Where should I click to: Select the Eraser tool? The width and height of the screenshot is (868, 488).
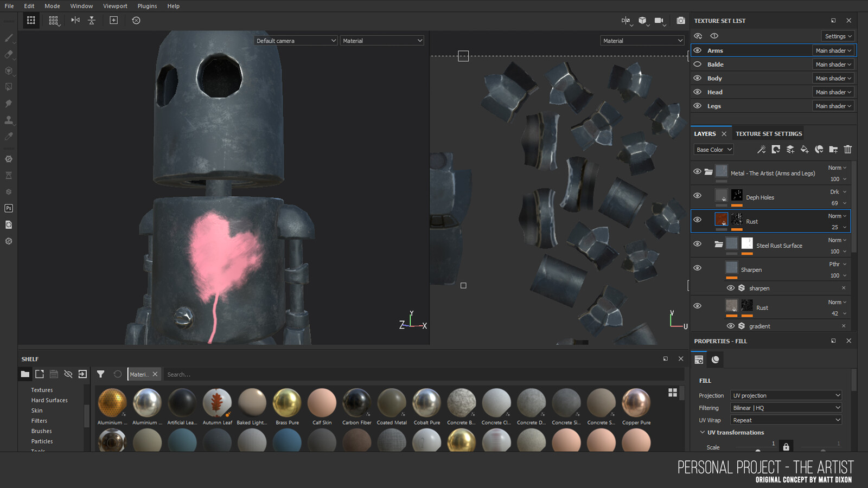[x=9, y=54]
